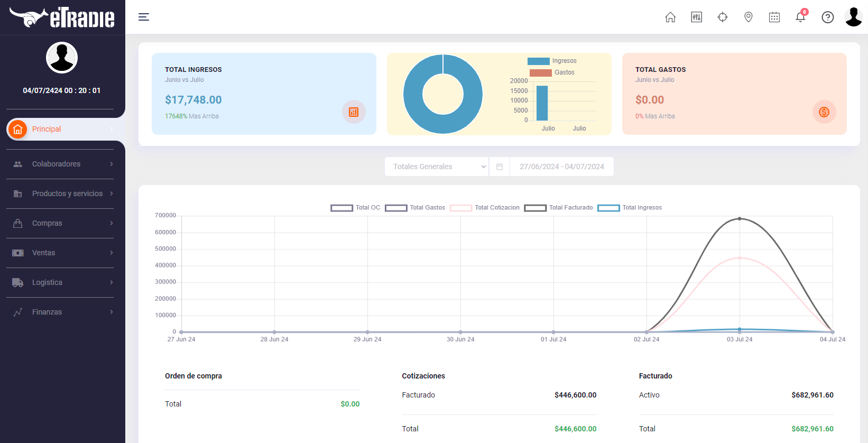
Task: Open the home icon in top bar
Action: (670, 17)
